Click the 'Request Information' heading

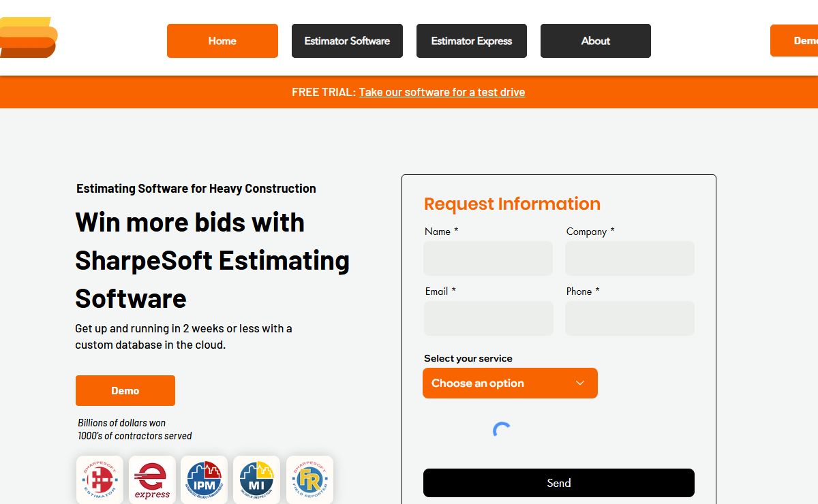[512, 204]
